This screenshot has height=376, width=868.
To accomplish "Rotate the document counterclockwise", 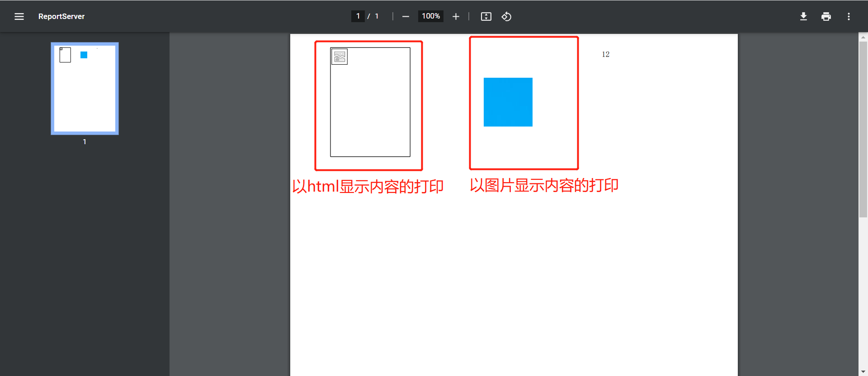I will [506, 16].
